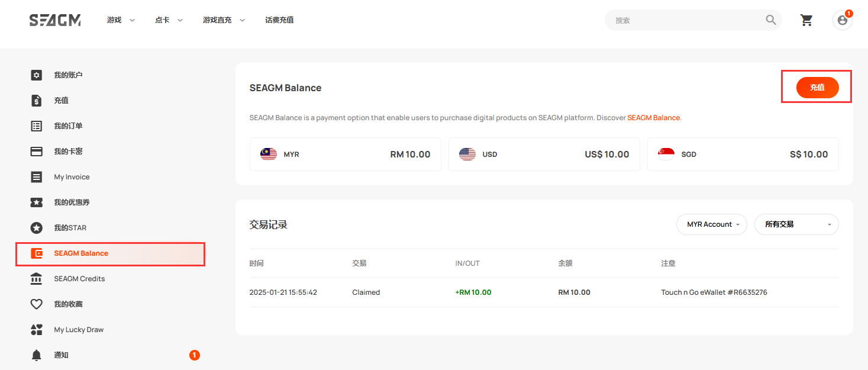Click the 我的优惠券 coupon icon
868x370 pixels.
37,202
